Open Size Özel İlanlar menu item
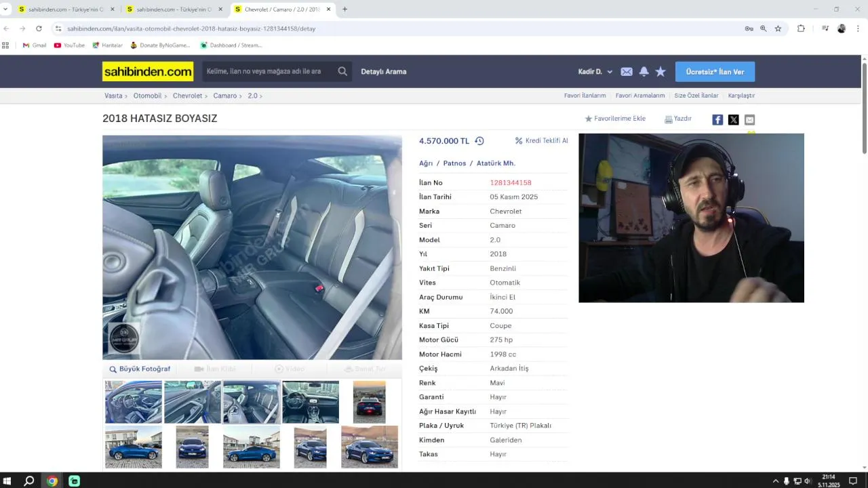 (696, 96)
